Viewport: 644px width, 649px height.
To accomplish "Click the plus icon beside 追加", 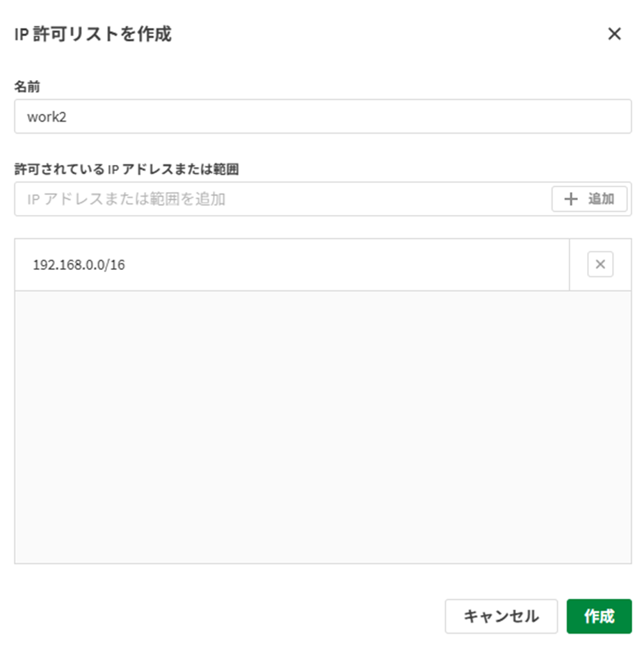I will (x=571, y=200).
